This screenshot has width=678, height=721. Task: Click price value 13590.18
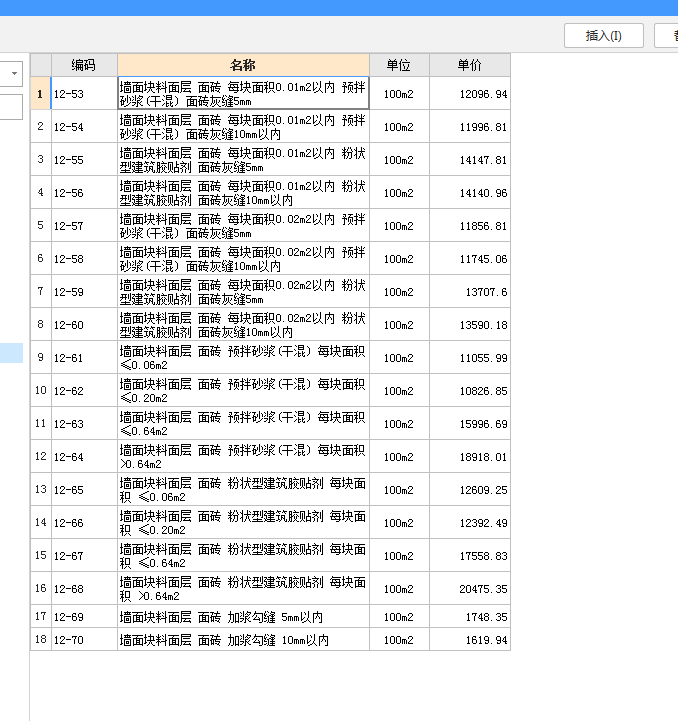[483, 326]
